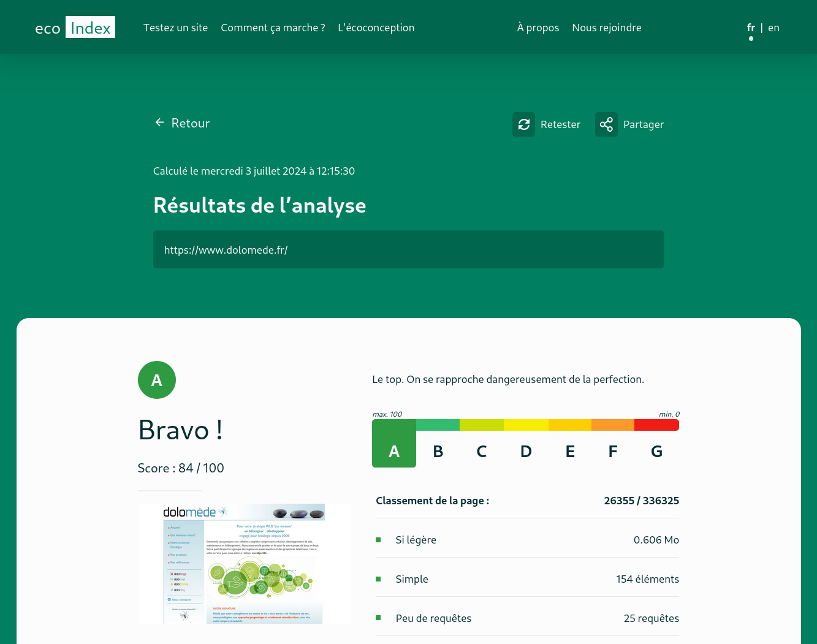Click the Peu de requêtes row label
The image size is (817, 644).
point(433,618)
